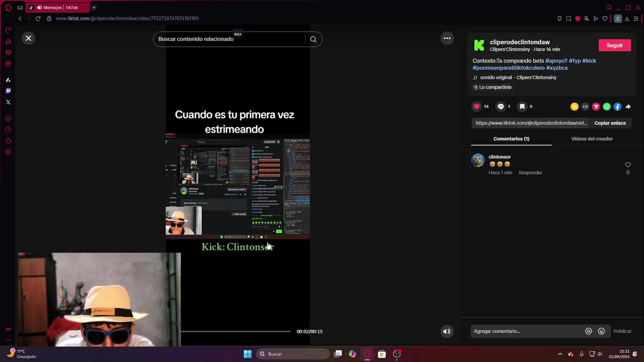Click the Windows taskbar Buscar search box
The width and height of the screenshot is (644, 362).
[x=293, y=354]
